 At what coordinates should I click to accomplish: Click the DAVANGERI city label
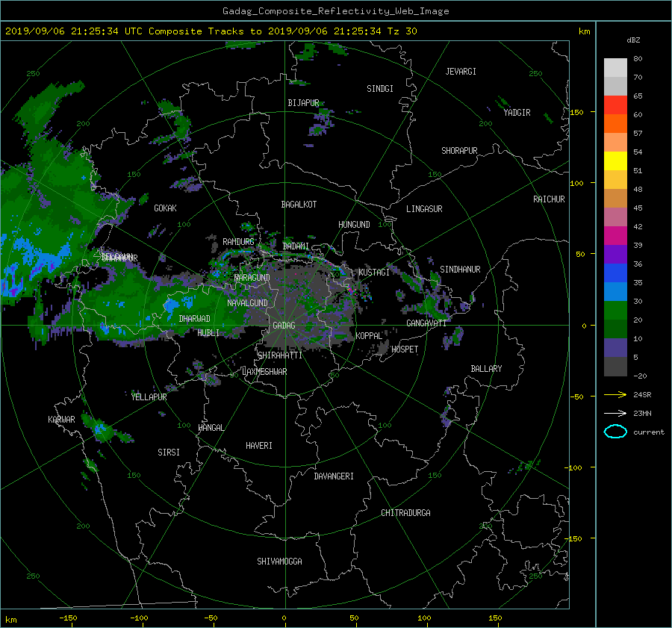click(334, 476)
